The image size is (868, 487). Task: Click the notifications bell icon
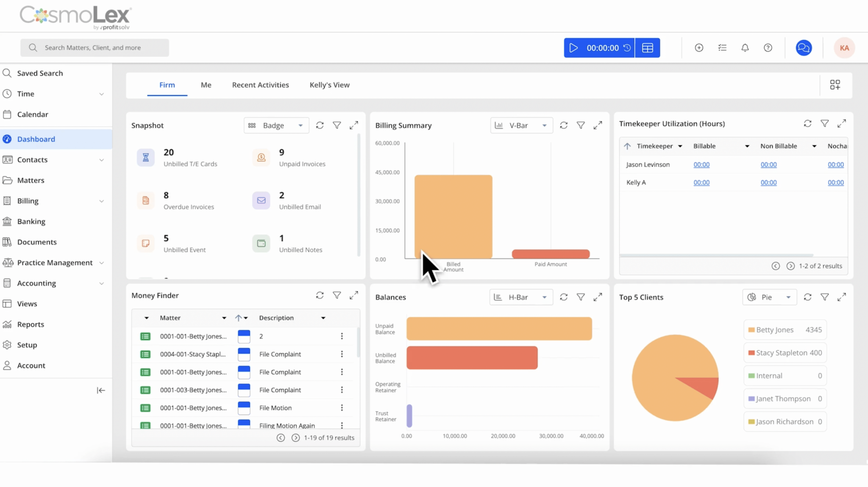(x=745, y=48)
